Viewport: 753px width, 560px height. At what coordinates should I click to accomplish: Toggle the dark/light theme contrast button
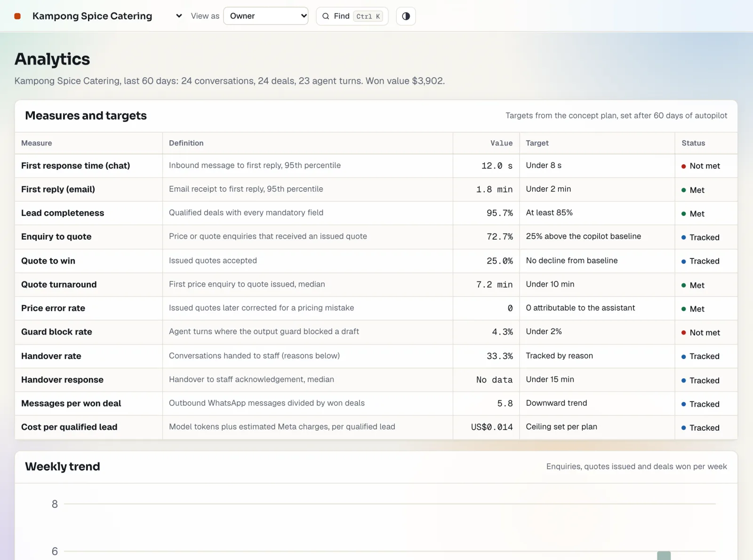coord(406,16)
